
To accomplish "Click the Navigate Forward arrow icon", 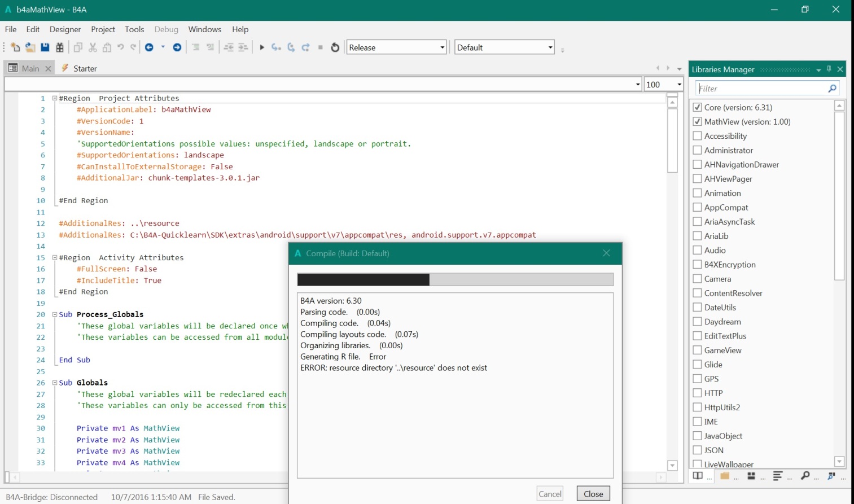I will point(177,47).
